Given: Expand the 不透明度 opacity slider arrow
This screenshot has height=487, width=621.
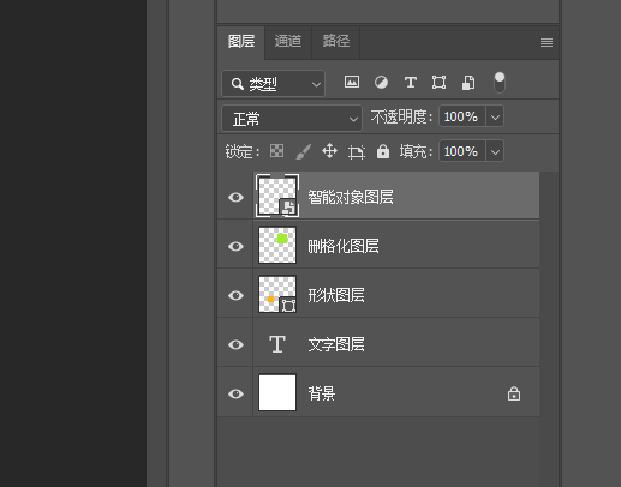Looking at the screenshot, I should (494, 117).
